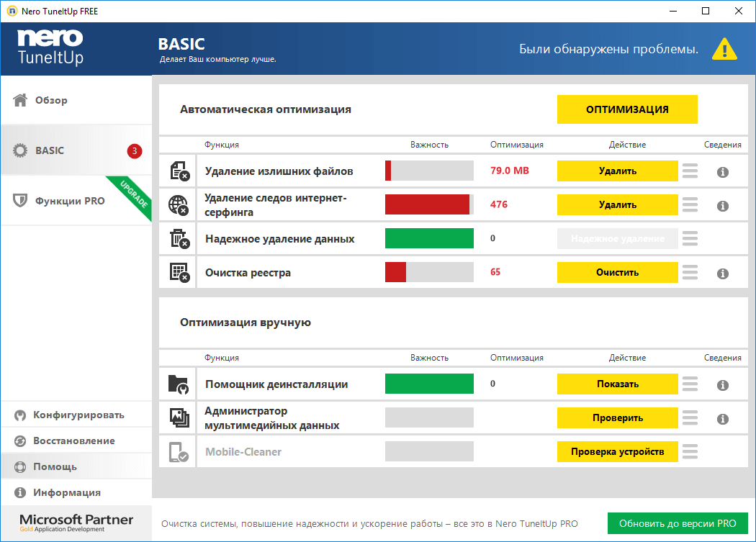Click the 65 optimization value
Image resolution: width=756 pixels, height=542 pixels.
coord(495,272)
